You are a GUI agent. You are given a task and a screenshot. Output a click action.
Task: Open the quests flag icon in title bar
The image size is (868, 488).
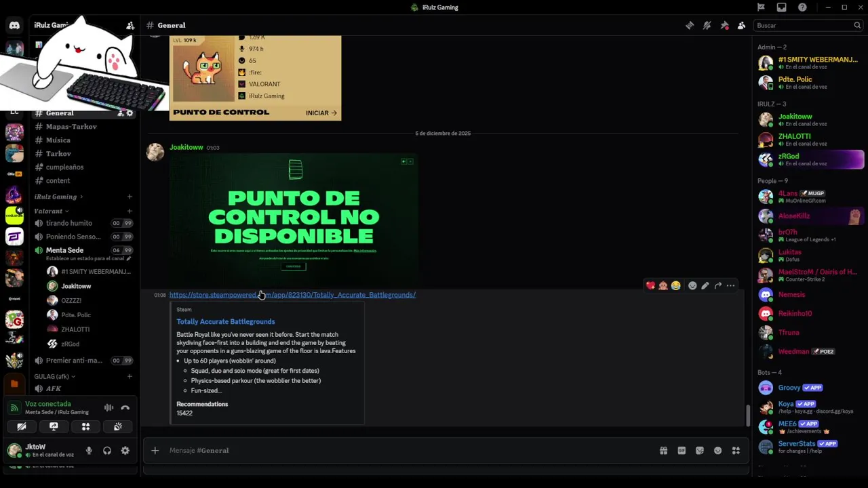pyautogui.click(x=761, y=7)
